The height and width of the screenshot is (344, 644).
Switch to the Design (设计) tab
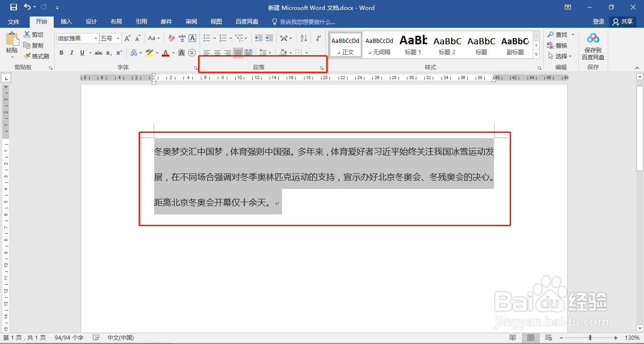click(91, 22)
